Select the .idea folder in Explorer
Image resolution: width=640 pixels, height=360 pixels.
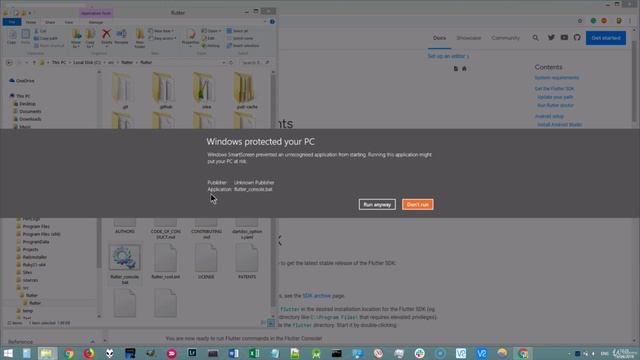coord(206,91)
